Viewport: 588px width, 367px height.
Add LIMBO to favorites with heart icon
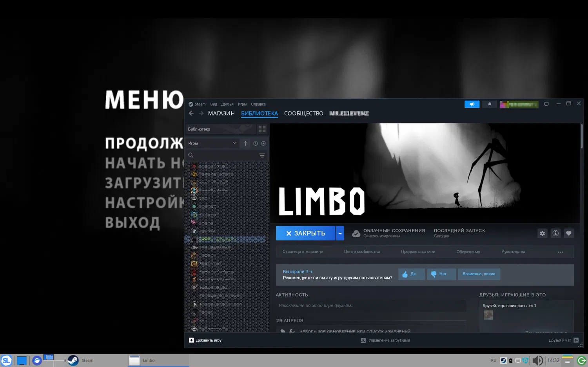point(569,233)
